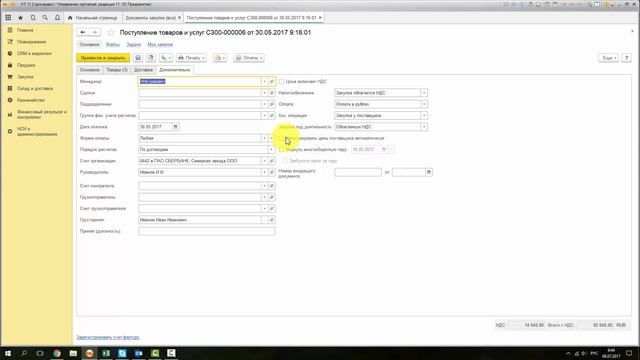Open the Главное section in the sidebar
Screen dimensions: 640x360
[x=25, y=30]
